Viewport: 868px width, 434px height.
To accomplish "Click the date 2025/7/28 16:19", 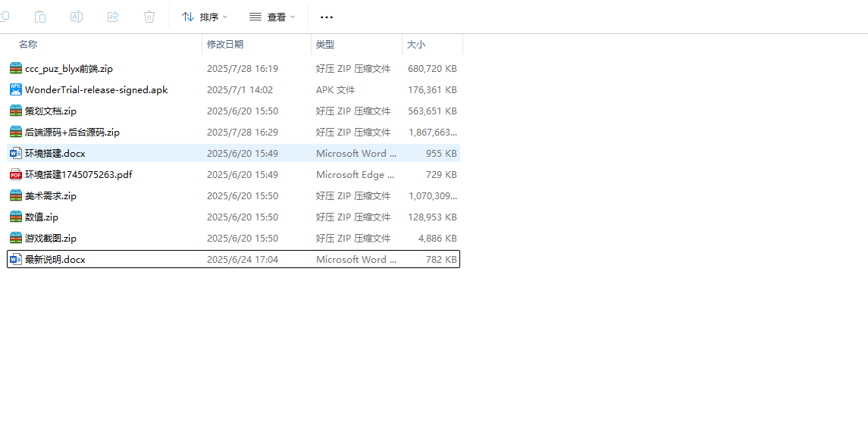I will (x=243, y=69).
